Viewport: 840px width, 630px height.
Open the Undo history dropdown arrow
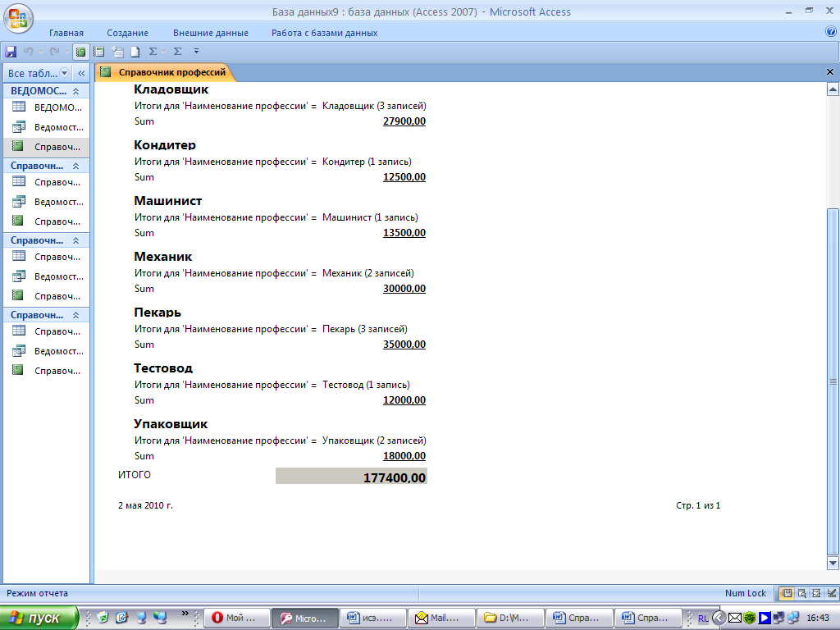[x=40, y=52]
